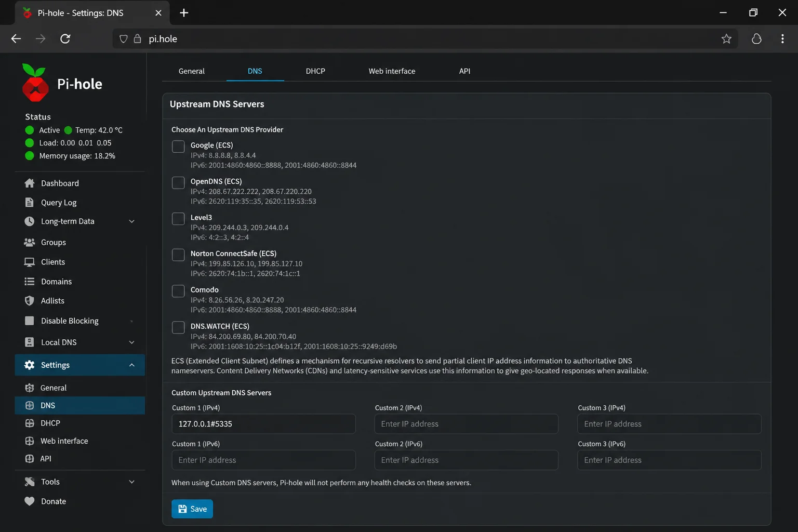The height and width of the screenshot is (532, 798).
Task: Expand the Tools menu chevron
Action: [131, 482]
